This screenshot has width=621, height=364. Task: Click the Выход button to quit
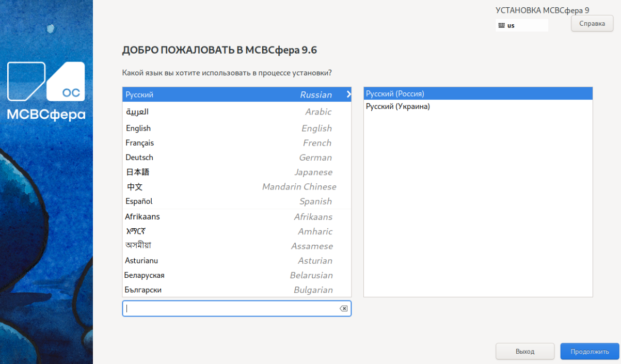(524, 352)
